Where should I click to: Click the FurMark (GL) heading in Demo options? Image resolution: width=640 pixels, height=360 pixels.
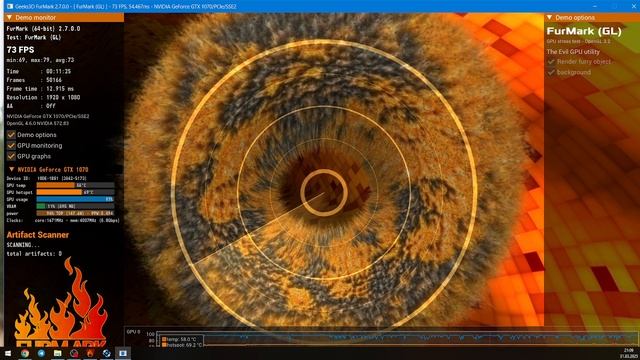(584, 31)
